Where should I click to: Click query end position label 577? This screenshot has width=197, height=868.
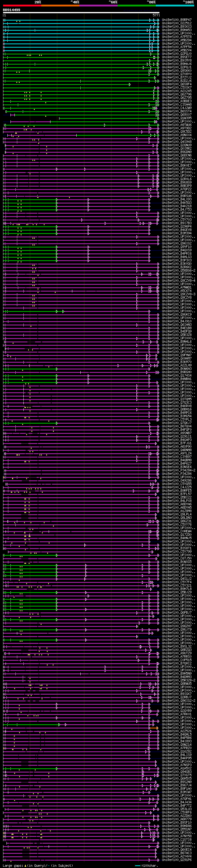[x=155, y=15]
